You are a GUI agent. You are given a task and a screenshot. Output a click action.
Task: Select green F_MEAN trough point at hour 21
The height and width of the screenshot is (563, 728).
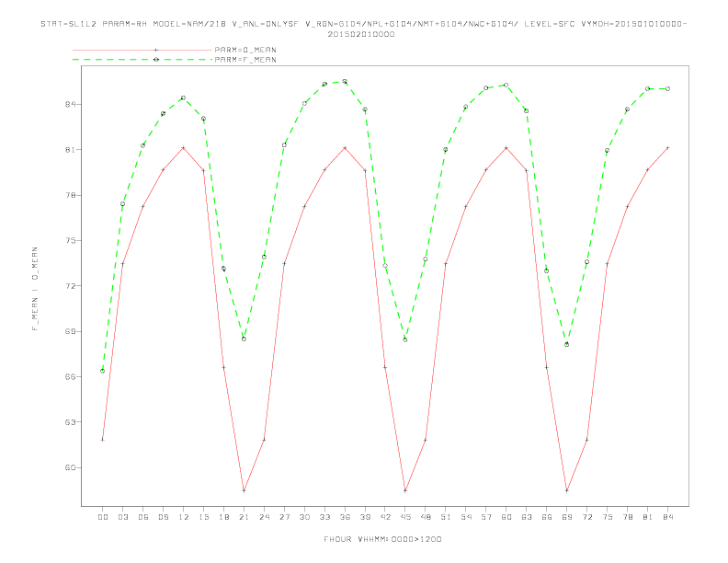pyautogui.click(x=244, y=339)
